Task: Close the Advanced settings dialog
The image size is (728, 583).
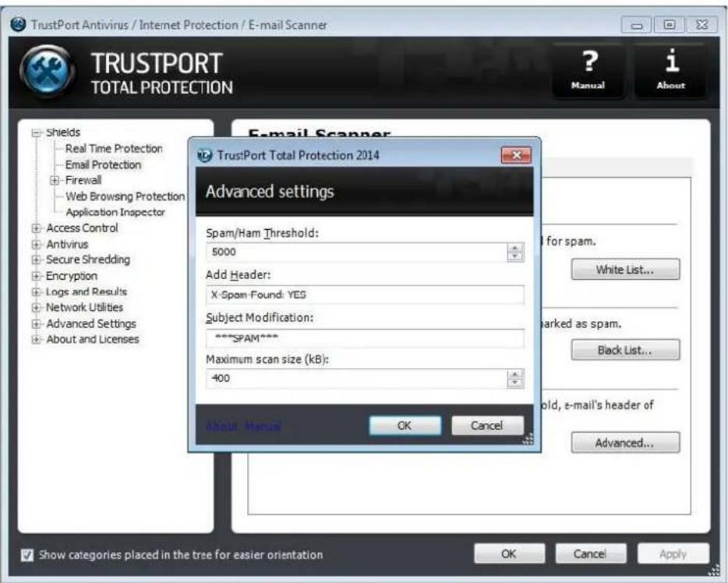Action: coord(516,155)
